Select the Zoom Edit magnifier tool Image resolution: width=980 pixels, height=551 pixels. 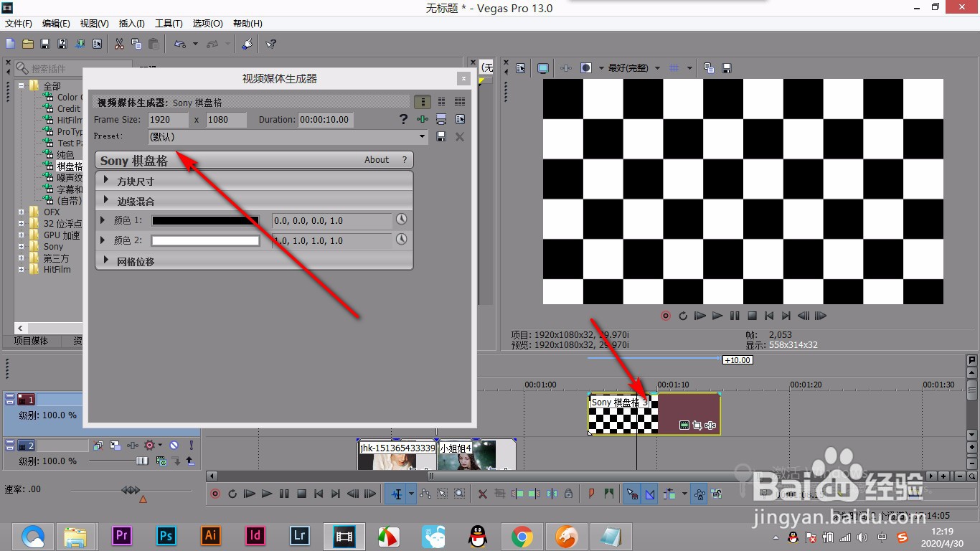(459, 494)
